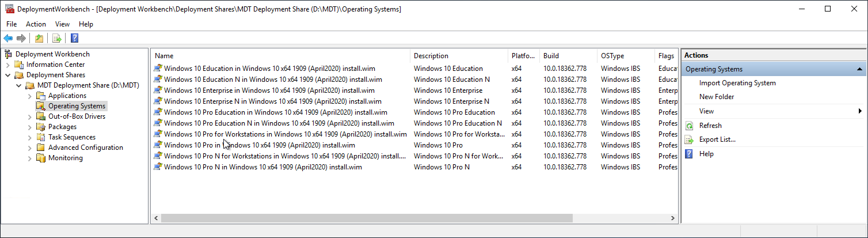Click New Folder action
868x238 pixels.
[717, 97]
